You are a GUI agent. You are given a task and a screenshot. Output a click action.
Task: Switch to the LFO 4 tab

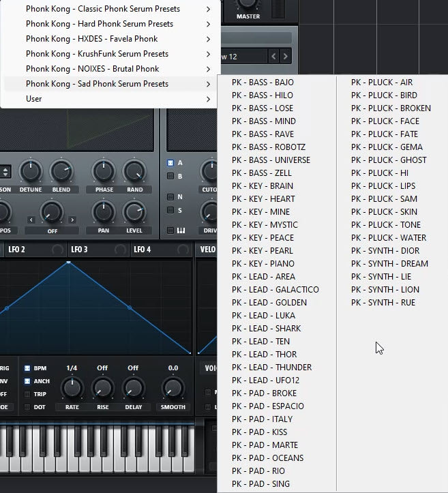point(143,250)
